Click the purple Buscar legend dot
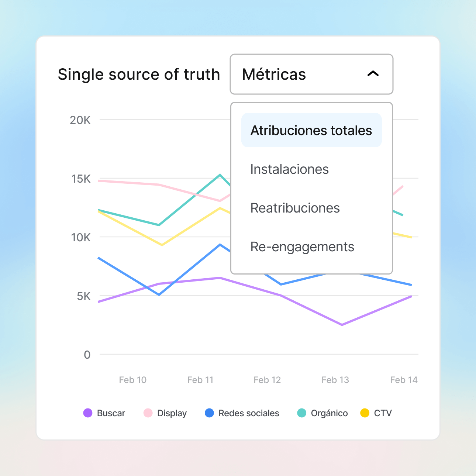476x476 pixels. coord(88,413)
